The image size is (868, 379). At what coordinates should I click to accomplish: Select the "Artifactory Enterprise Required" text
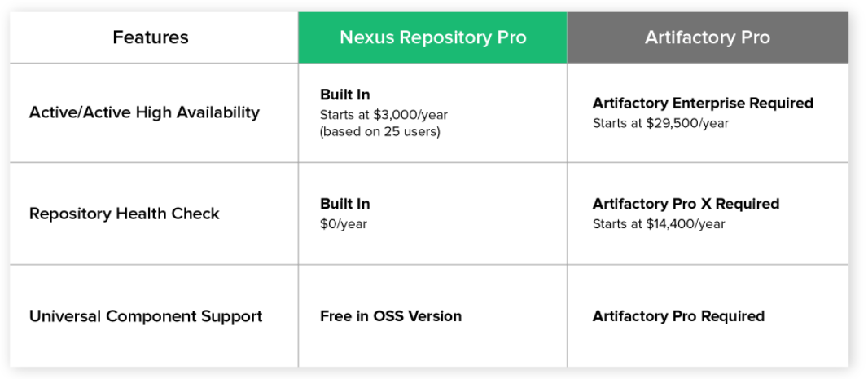[703, 104]
